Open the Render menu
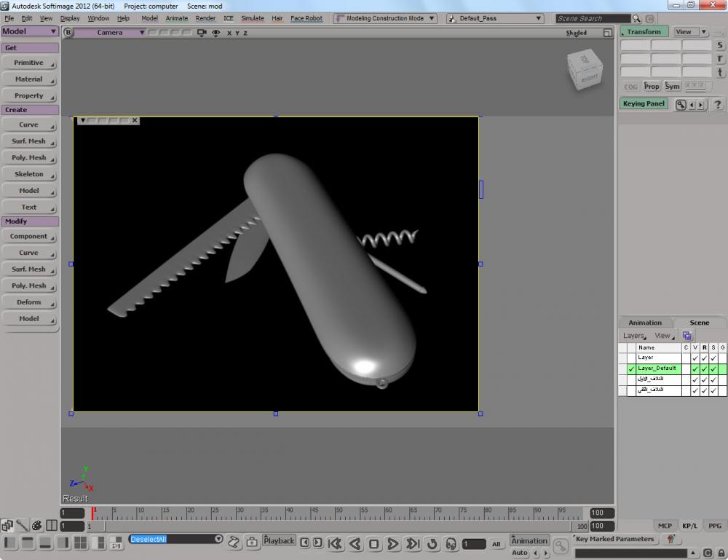The image size is (728, 560). pyautogui.click(x=205, y=18)
